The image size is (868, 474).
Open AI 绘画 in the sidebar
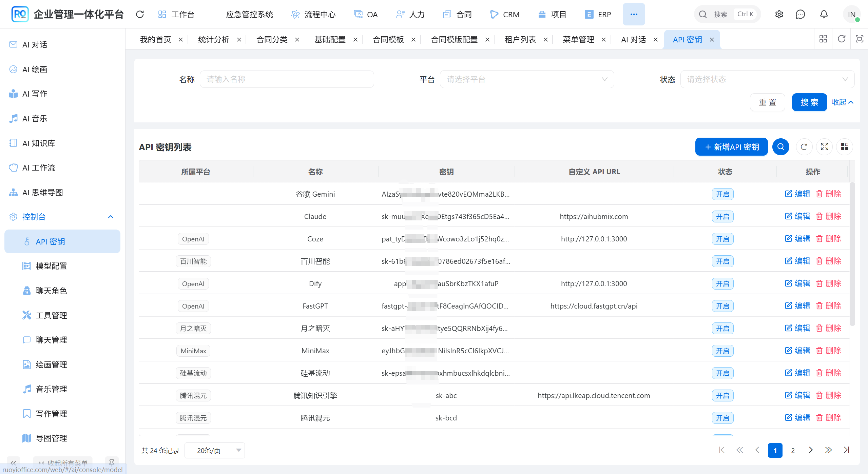click(x=62, y=70)
